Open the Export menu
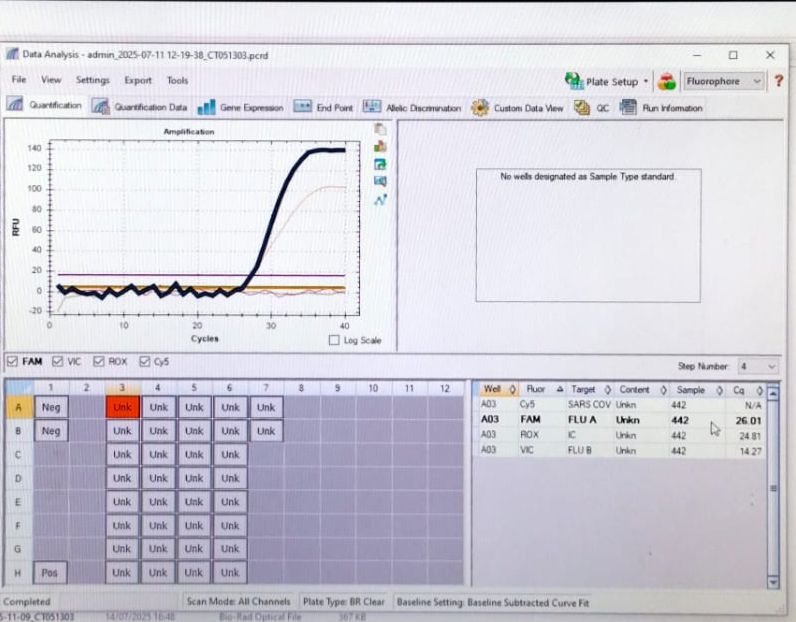 click(x=138, y=80)
